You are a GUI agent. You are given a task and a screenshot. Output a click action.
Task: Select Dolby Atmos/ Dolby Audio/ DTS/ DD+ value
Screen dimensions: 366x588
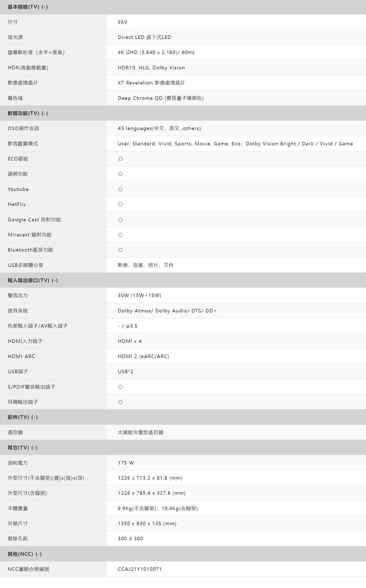[x=167, y=311]
